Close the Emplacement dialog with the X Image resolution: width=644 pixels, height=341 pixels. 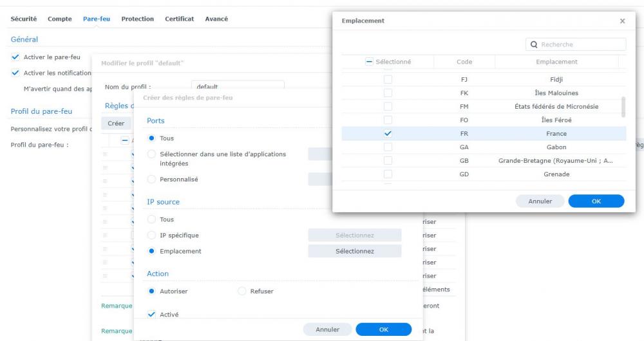click(x=622, y=21)
